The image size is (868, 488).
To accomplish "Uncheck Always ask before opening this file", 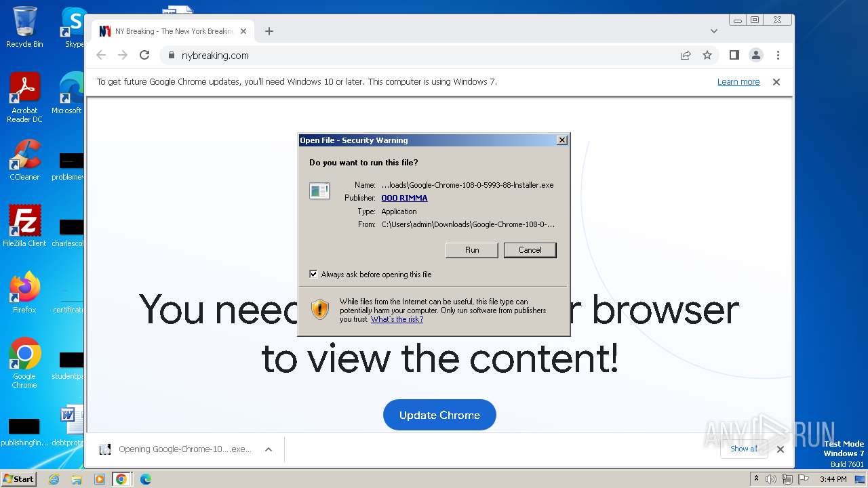I will tap(313, 274).
